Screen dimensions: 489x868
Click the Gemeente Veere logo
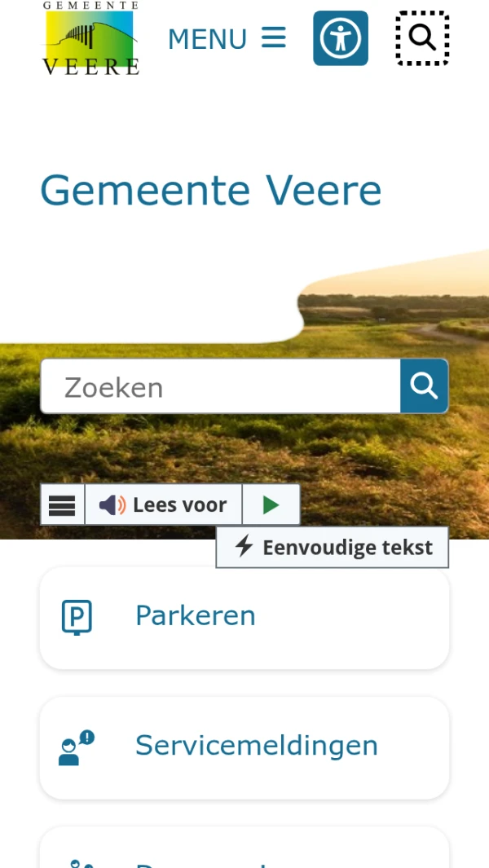(90, 37)
